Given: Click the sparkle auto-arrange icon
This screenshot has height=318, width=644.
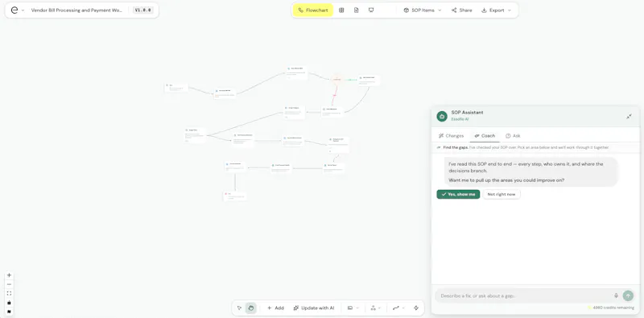Looking at the screenshot, I should click(x=416, y=308).
